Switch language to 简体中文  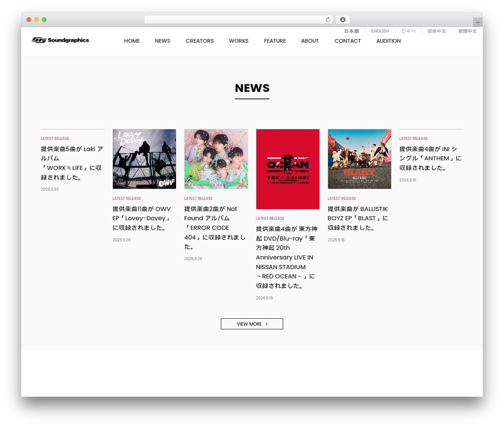click(437, 31)
